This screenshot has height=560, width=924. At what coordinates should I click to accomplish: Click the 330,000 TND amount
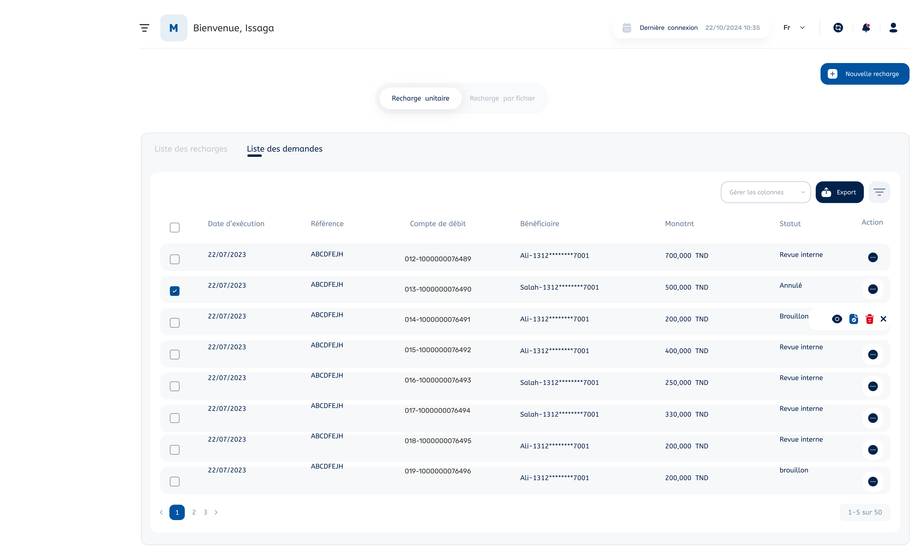tap(687, 415)
